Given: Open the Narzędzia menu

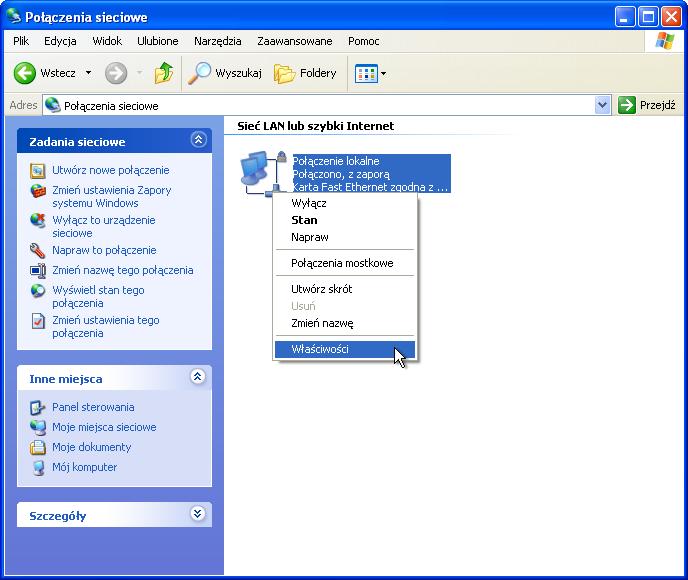Looking at the screenshot, I should (218, 41).
